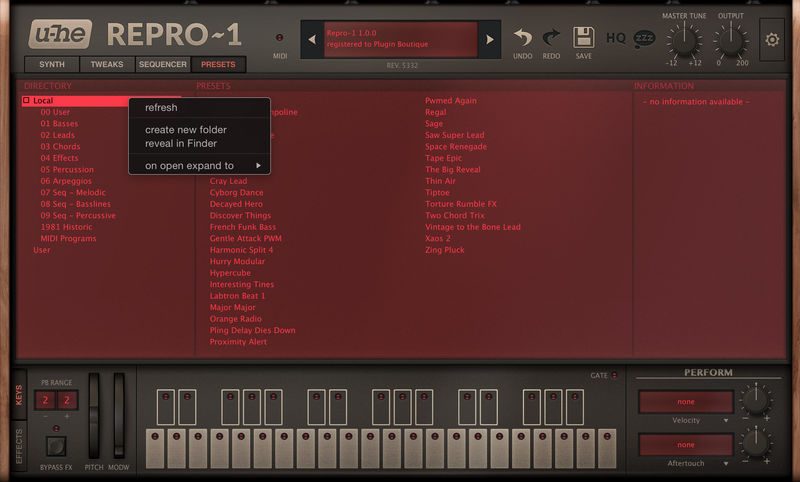Select 'create new folder' option
The image size is (800, 482).
coord(186,130)
